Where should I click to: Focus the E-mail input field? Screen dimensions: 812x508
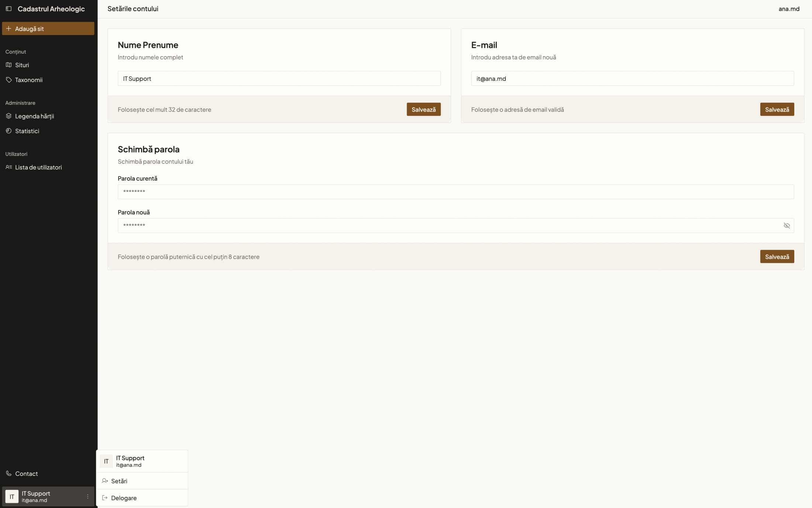(632, 78)
